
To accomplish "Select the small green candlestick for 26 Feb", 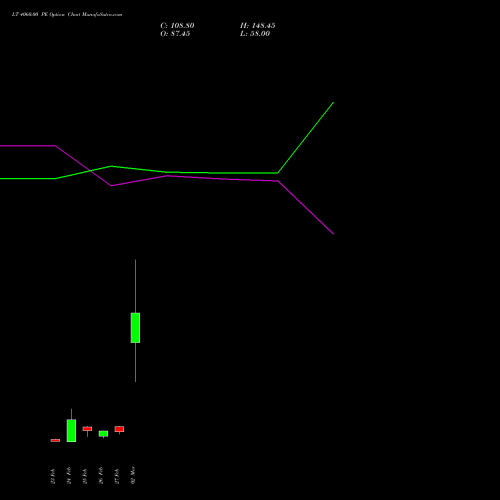I will pos(103,434).
